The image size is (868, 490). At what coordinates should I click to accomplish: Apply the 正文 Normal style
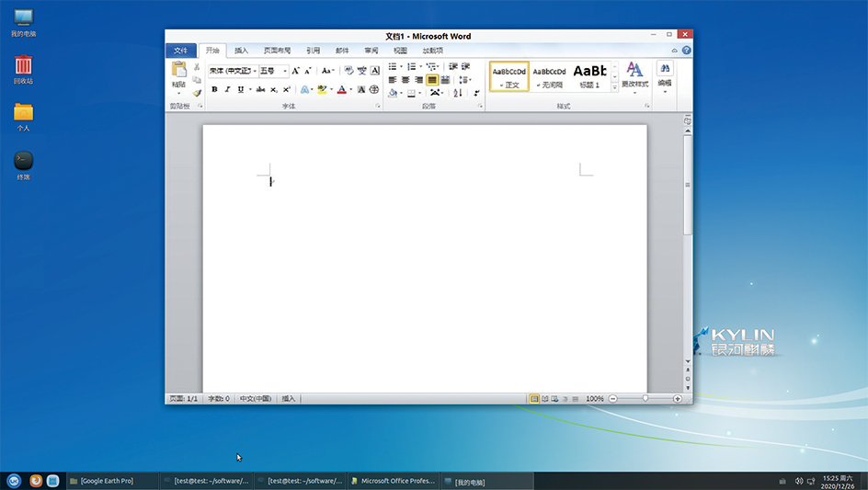[509, 76]
